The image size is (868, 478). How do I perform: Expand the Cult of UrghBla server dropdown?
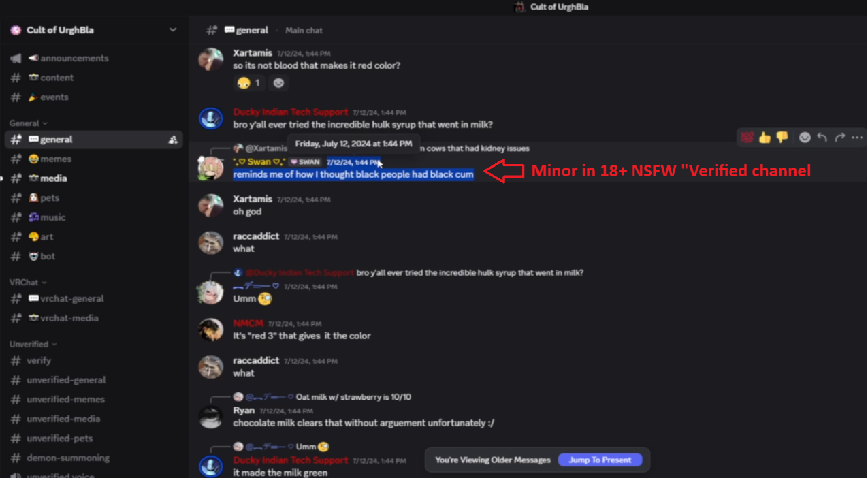point(173,30)
